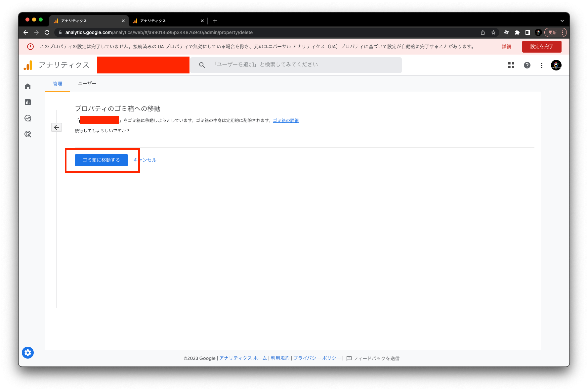The width and height of the screenshot is (588, 391).
Task: Click the ゴミ箱に移動する button
Action: (x=101, y=160)
